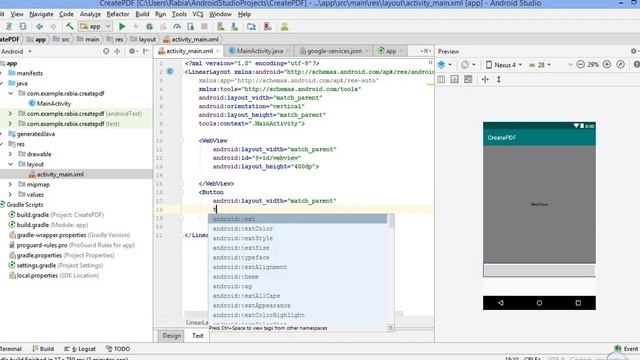Switch to the Design editor tab
The width and height of the screenshot is (640, 360).
pos(171,336)
